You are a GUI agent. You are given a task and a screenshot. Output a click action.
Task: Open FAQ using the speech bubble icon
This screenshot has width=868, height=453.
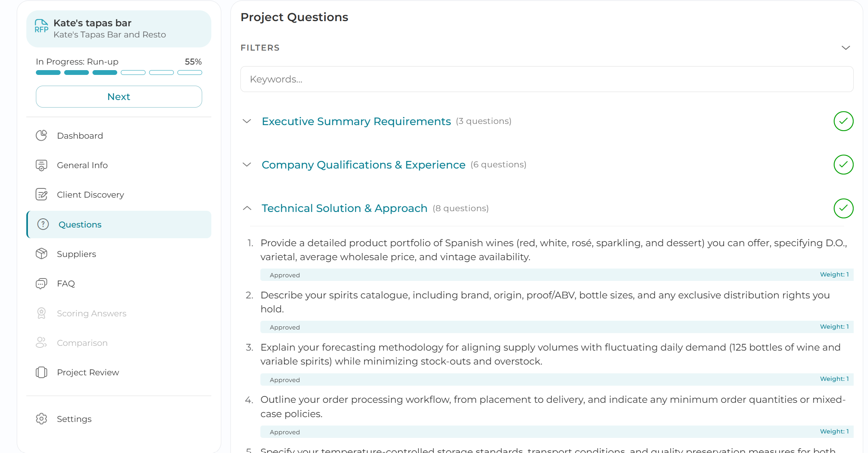coord(42,283)
